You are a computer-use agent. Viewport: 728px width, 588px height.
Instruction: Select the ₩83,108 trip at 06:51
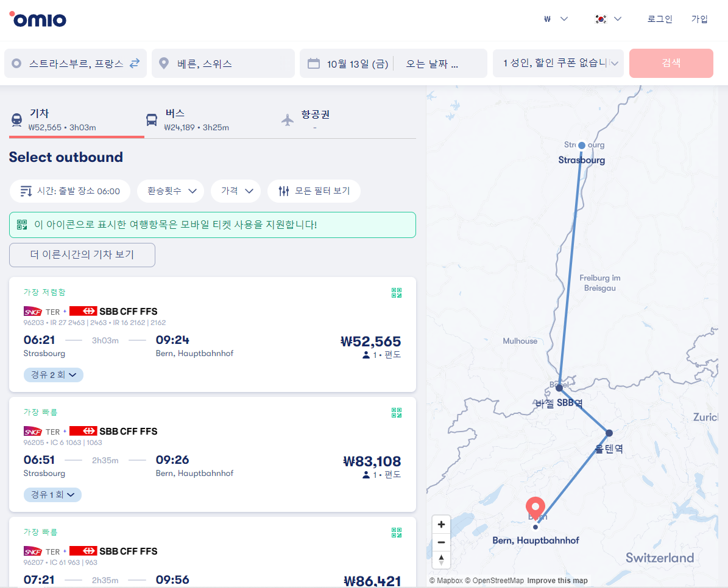point(213,455)
